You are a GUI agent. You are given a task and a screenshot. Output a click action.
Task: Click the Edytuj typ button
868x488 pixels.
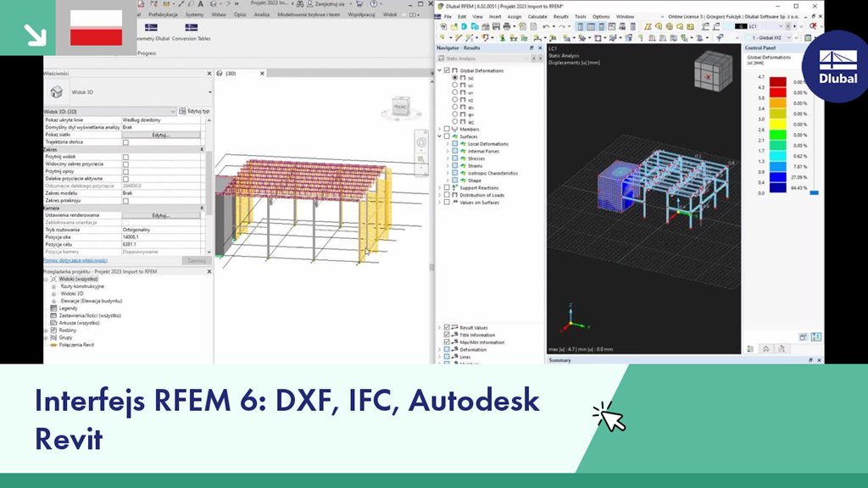(194, 111)
